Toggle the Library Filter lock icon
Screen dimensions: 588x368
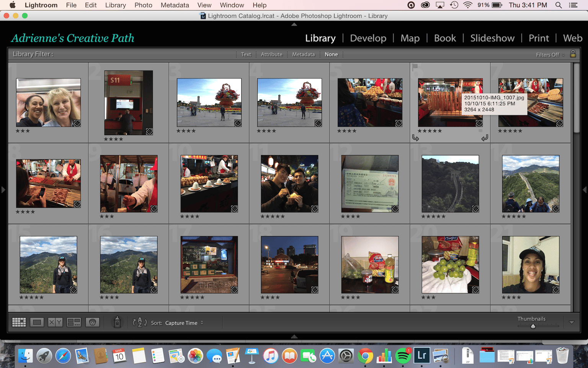coord(573,54)
